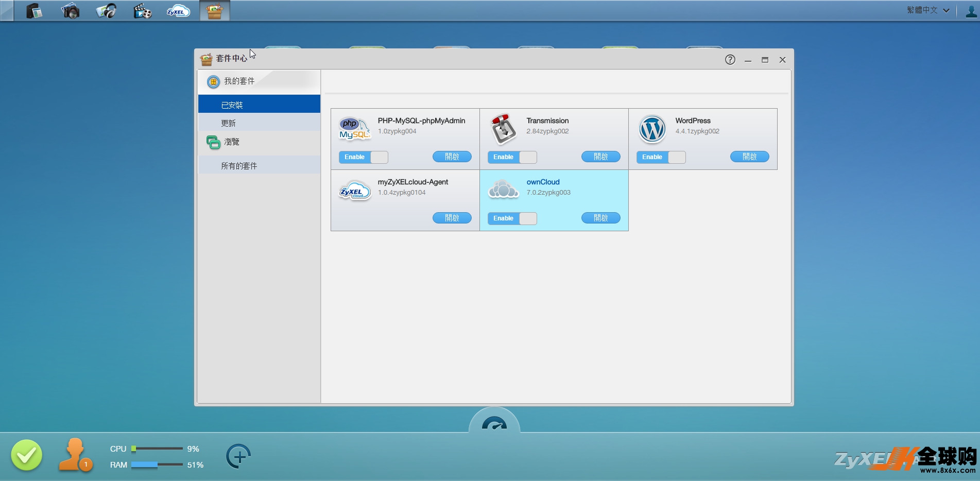Click the Package Center basket icon in top bar
The height and width of the screenshot is (481, 980).
214,11
